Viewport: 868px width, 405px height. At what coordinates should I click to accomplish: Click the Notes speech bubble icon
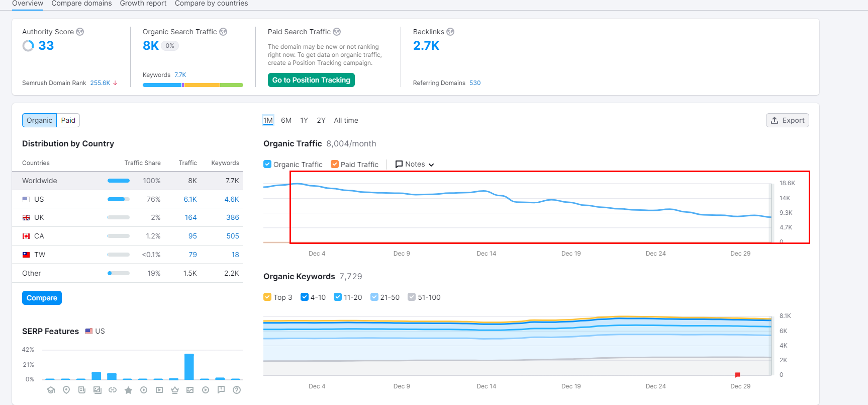pos(399,164)
